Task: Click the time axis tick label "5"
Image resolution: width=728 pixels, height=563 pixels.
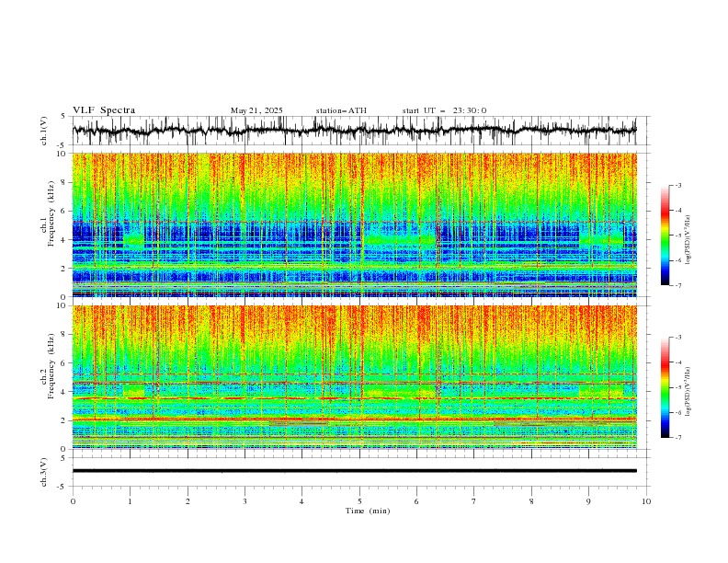Action: click(359, 501)
